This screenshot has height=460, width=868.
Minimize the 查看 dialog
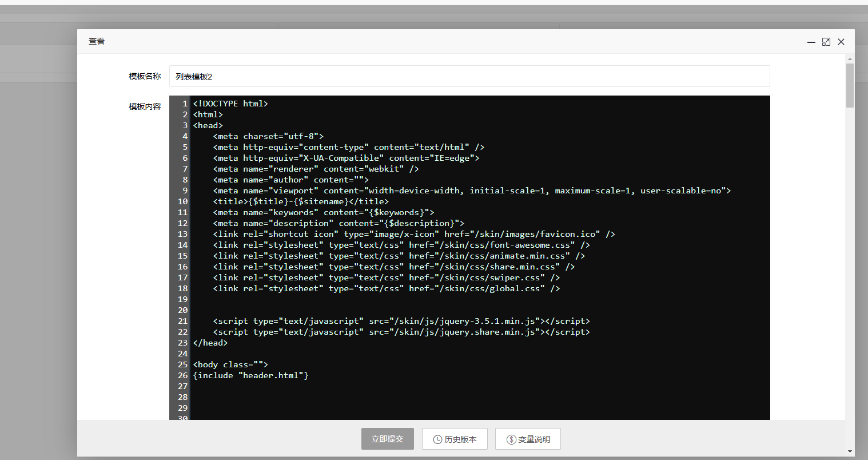[x=811, y=42]
